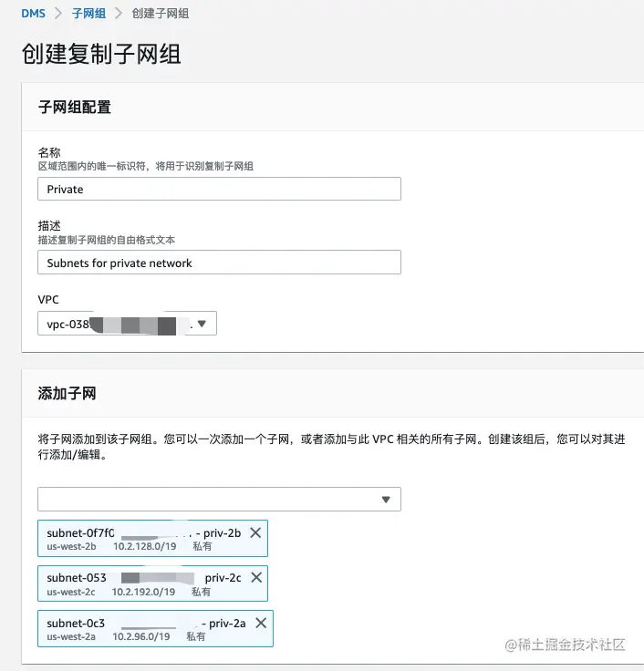Remove subnet priv-2a with X icon
Screen dimensions: 644x671
261,623
